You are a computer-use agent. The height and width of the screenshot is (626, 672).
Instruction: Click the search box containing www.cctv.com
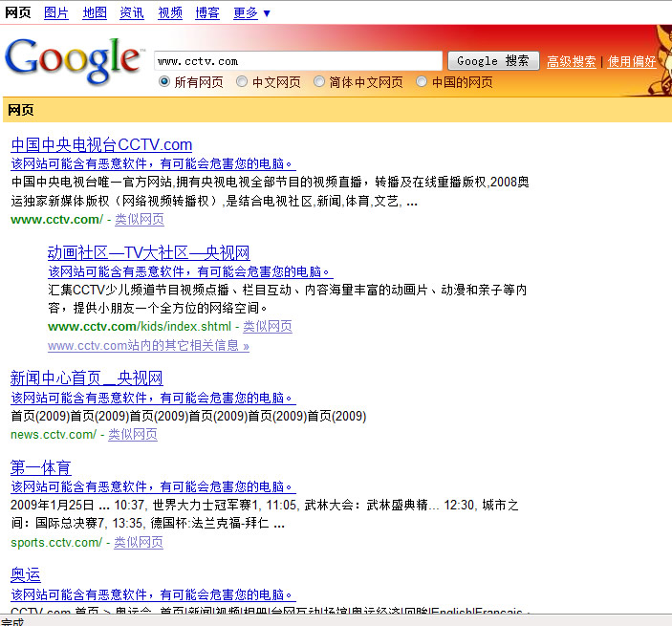297,61
